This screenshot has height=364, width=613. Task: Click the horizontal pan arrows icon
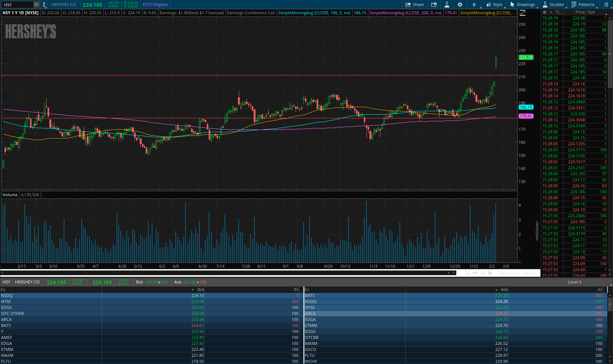(x=475, y=273)
